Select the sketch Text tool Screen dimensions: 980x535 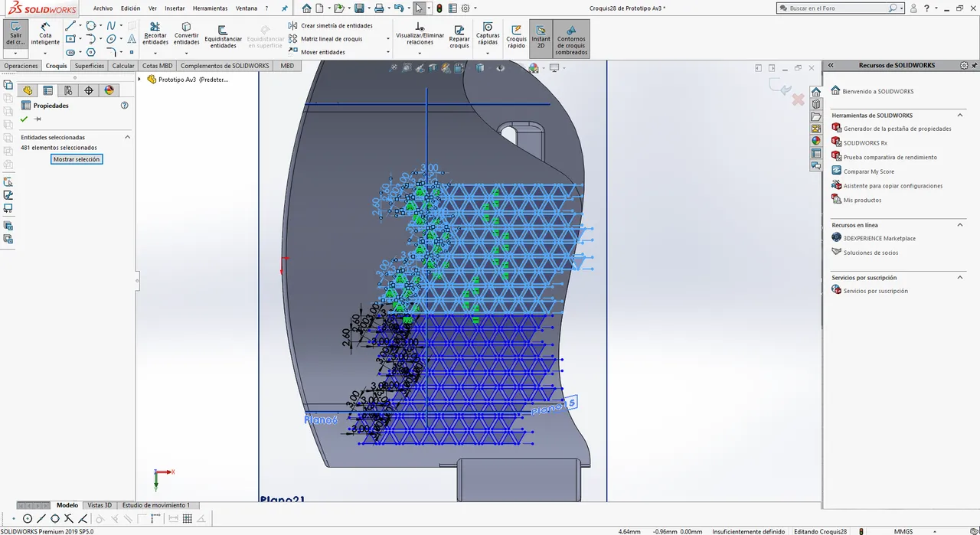pos(132,39)
